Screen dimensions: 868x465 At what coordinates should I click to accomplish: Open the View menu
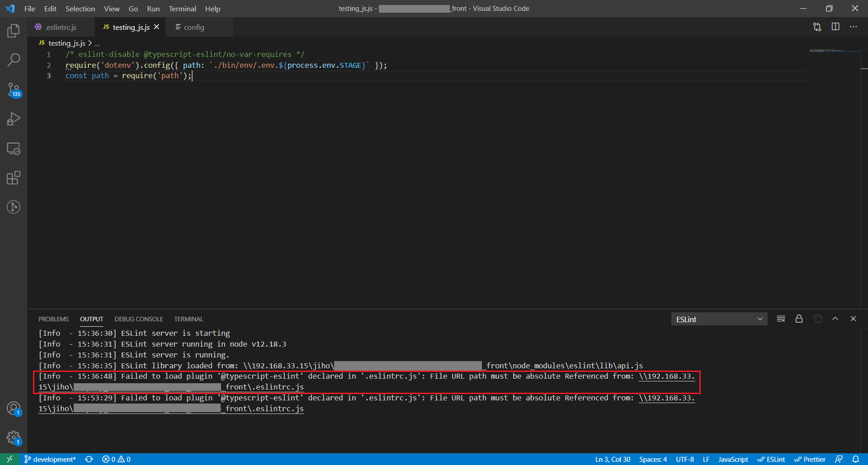pos(112,9)
